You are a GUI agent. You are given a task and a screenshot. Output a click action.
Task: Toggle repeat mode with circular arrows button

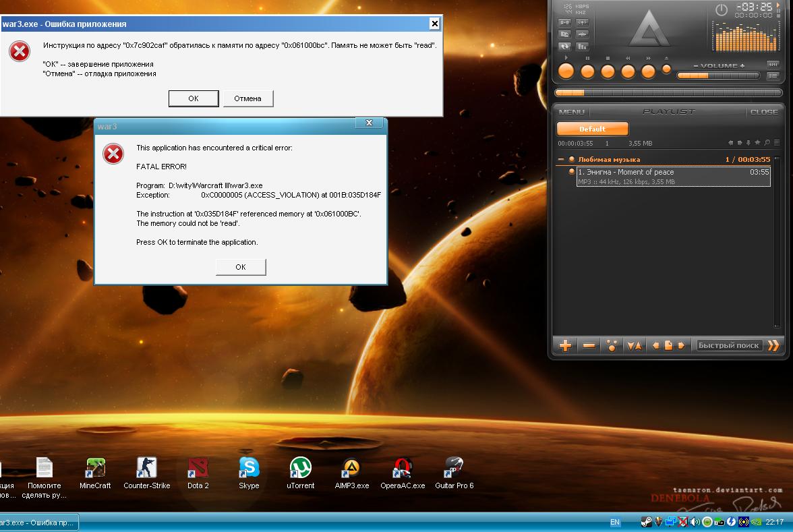click(x=564, y=46)
